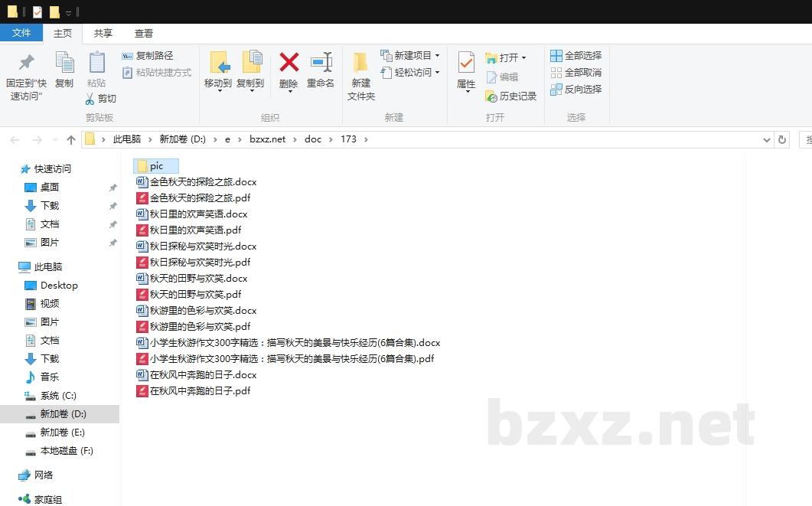This screenshot has height=506, width=812.
Task: Click the Cut scissors icon
Action: [x=90, y=99]
